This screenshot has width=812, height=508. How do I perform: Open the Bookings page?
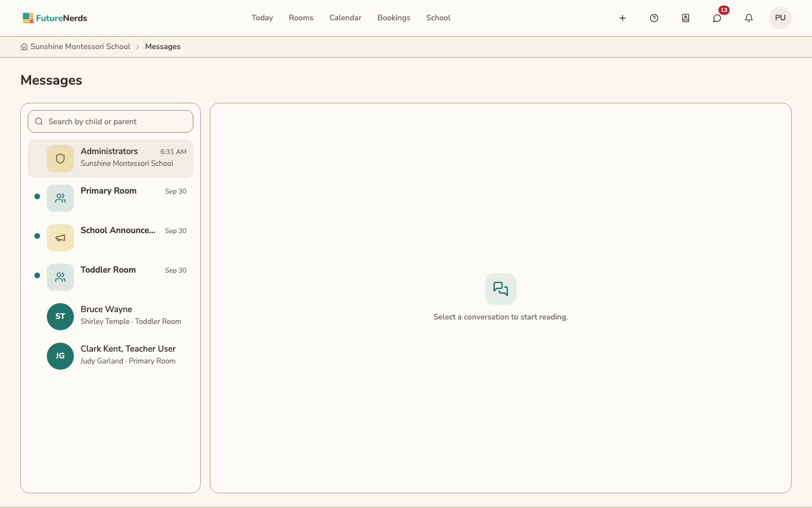pyautogui.click(x=394, y=18)
